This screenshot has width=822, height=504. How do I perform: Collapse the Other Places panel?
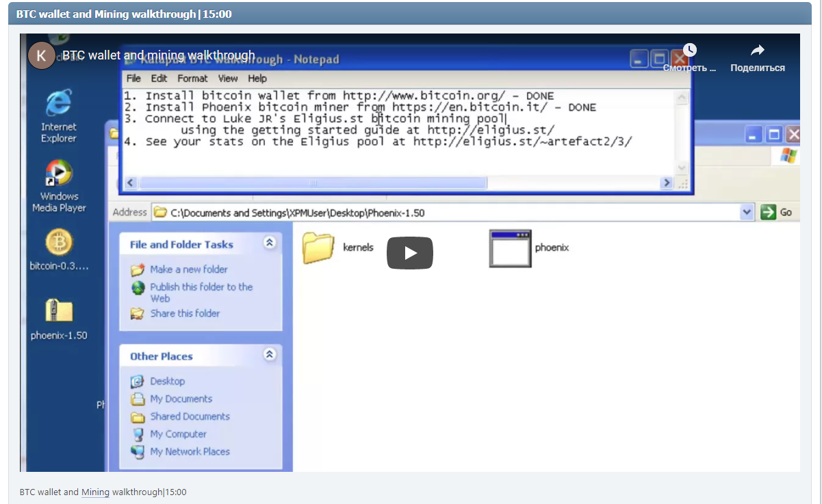coord(270,354)
